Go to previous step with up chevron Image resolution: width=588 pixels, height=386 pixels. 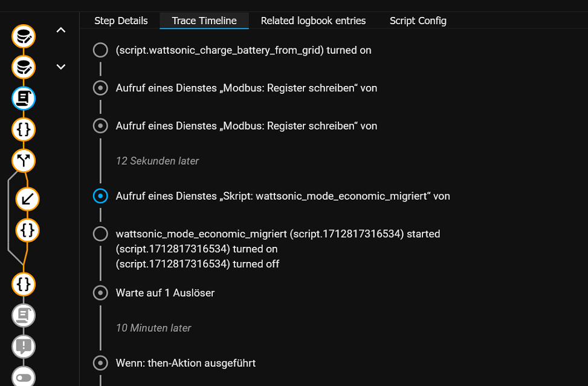(61, 30)
